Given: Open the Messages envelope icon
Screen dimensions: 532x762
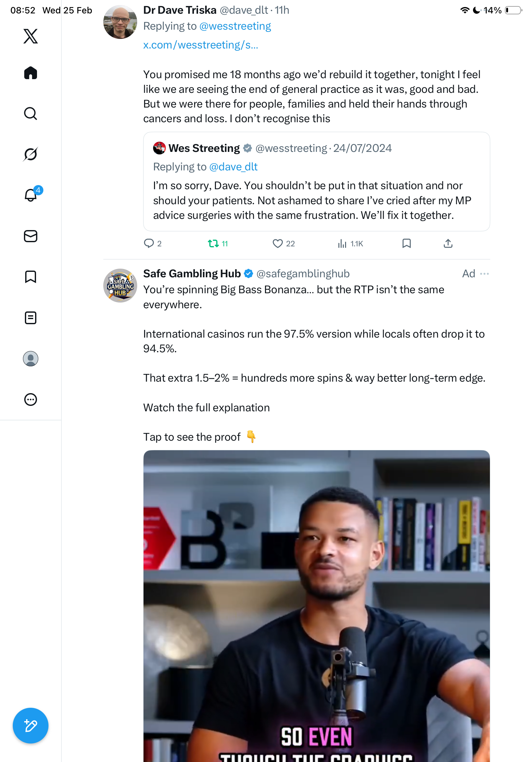Looking at the screenshot, I should click(x=31, y=236).
